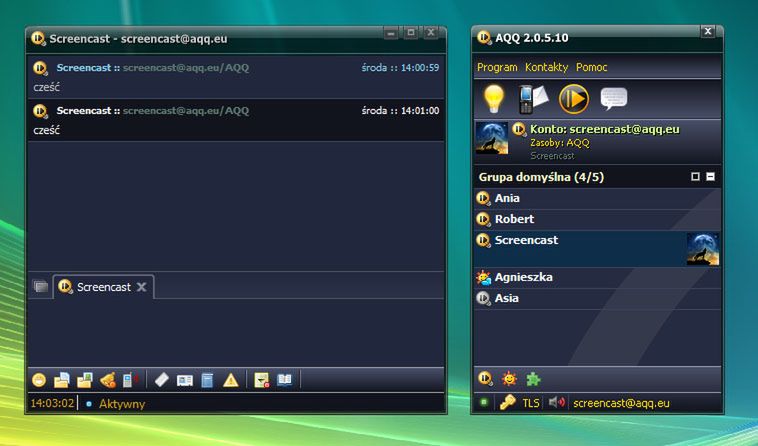Click the golden key security icon
758x446 pixels.
coord(508,403)
